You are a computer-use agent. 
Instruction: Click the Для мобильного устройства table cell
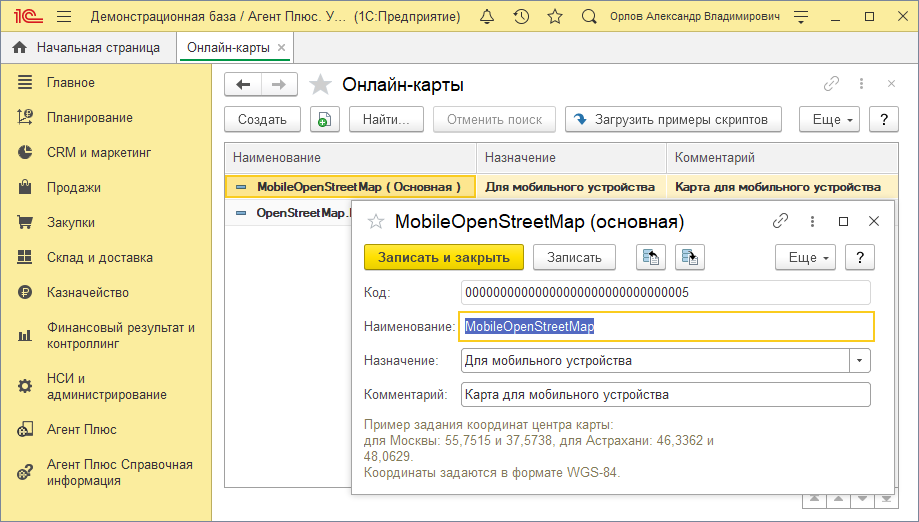[570, 187]
